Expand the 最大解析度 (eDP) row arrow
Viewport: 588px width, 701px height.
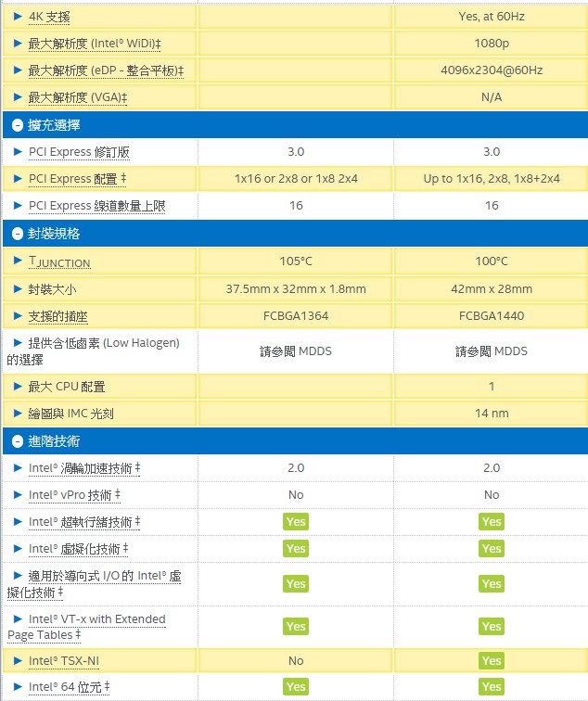(18, 70)
